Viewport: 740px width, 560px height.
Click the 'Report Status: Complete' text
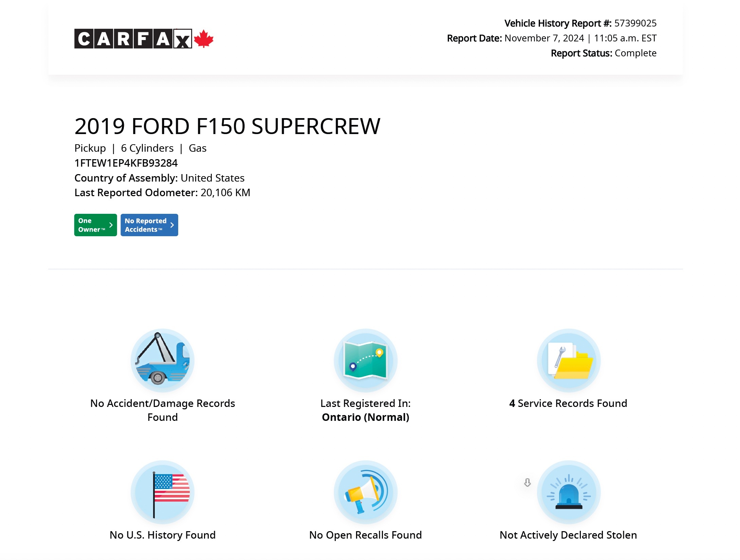(604, 53)
